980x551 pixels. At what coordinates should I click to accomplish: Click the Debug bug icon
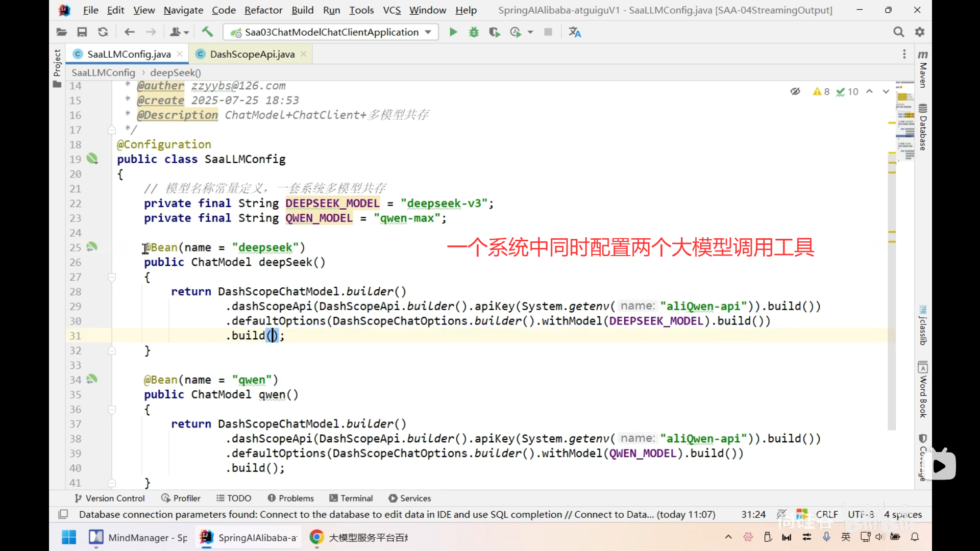[x=474, y=32]
